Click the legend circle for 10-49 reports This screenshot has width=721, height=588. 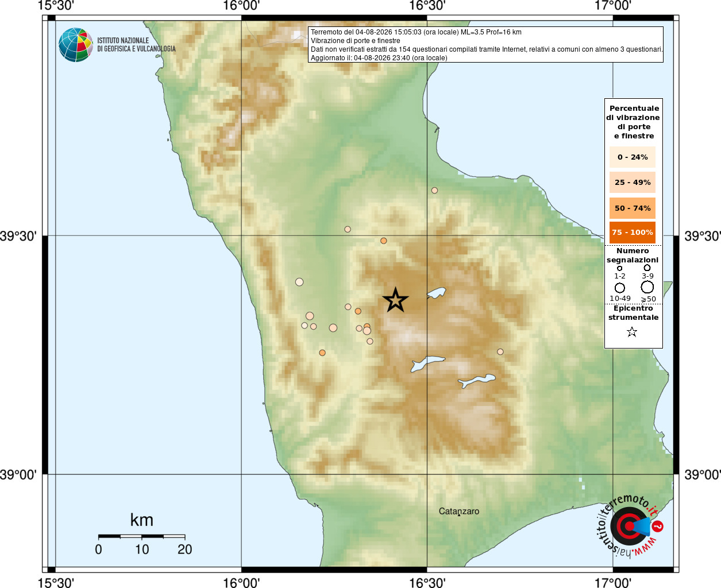coord(620,288)
